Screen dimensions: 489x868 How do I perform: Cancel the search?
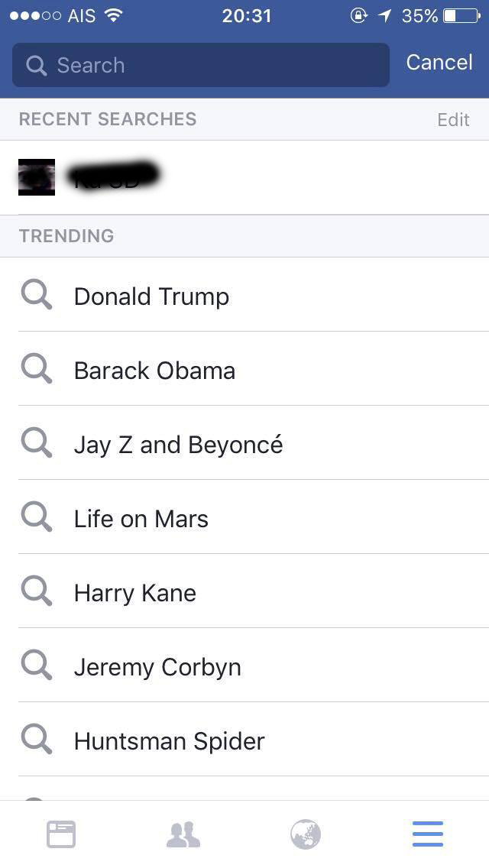(439, 63)
